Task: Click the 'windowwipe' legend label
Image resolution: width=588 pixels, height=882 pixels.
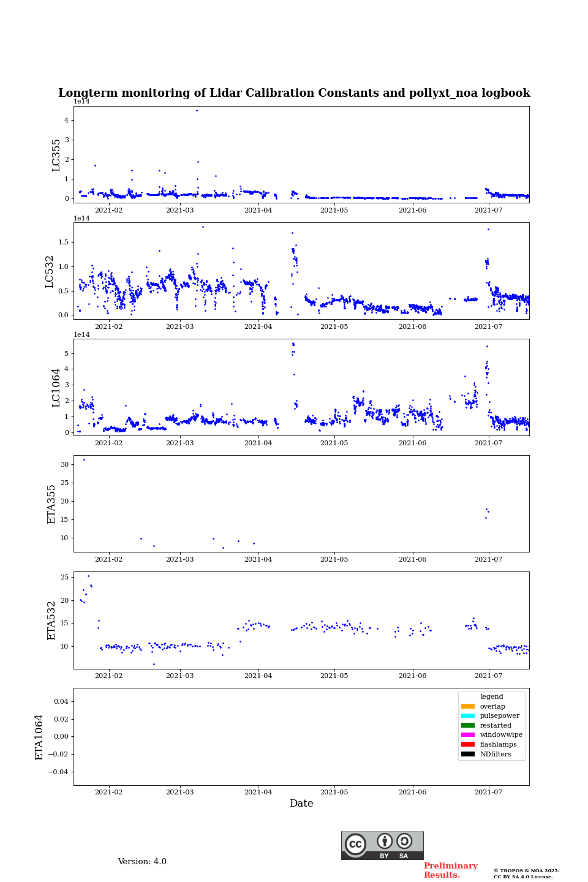Action: [501, 735]
